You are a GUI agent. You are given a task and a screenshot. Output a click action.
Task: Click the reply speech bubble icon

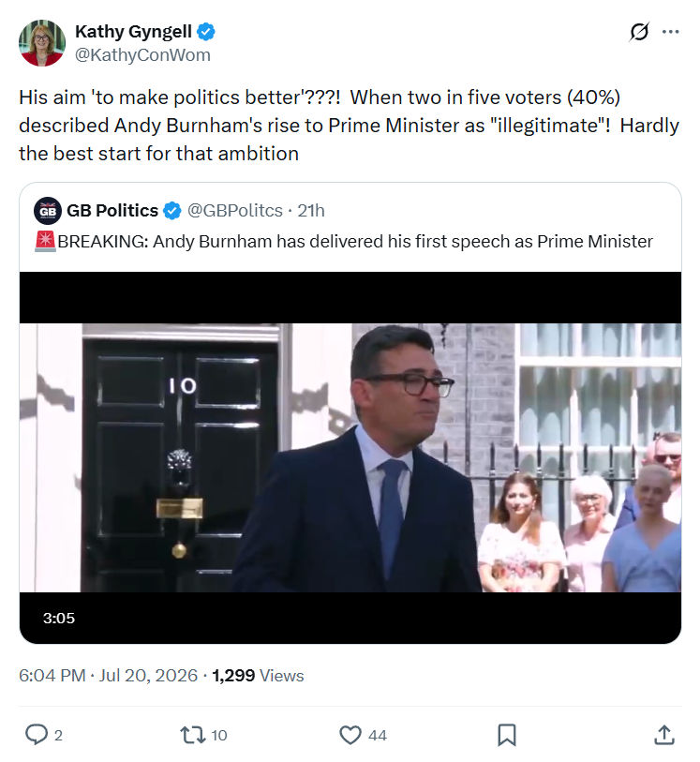click(37, 734)
